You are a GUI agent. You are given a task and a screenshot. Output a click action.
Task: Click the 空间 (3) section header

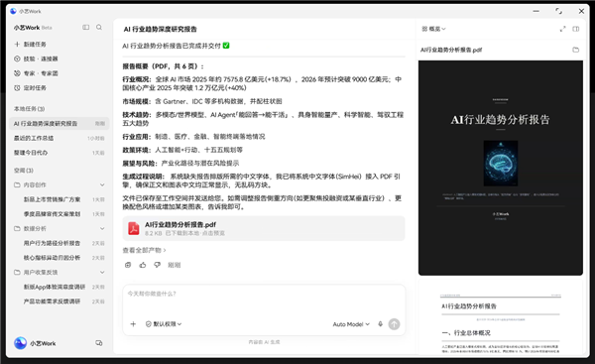[24, 171]
